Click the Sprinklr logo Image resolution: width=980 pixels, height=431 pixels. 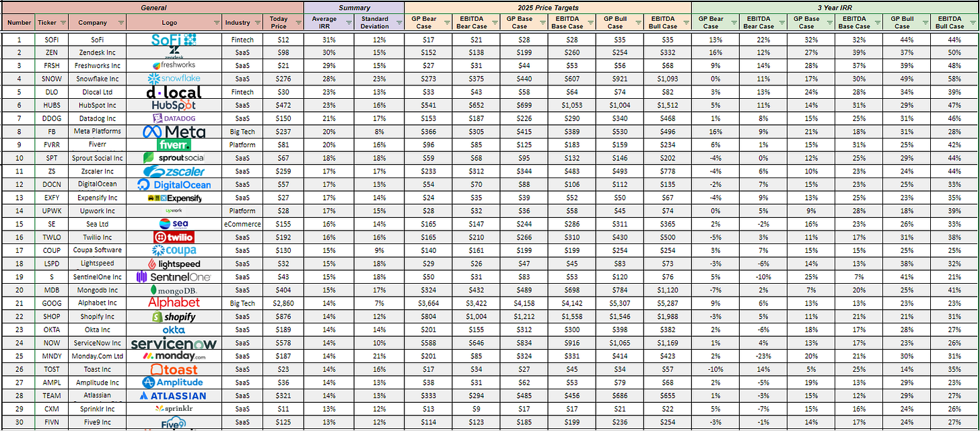pos(174,407)
